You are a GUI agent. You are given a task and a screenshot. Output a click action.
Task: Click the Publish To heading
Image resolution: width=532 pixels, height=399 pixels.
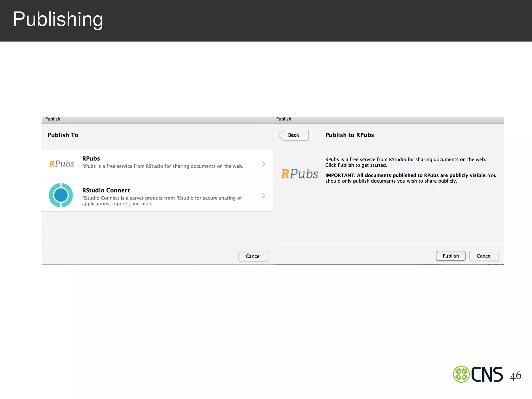(63, 135)
